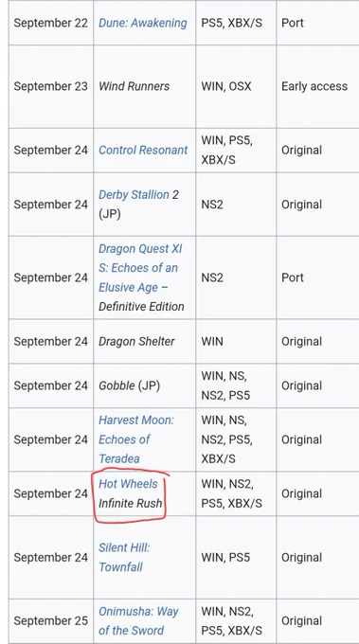This screenshot has height=644, width=359.
Task: Click the Definitive Edition text
Action: [141, 307]
